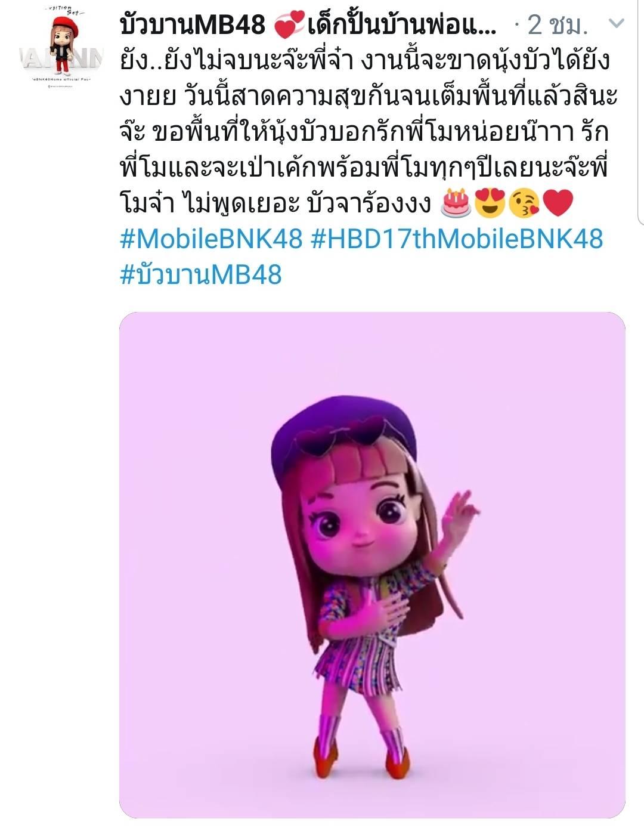Viewport: 644px width, 831px height.
Task: Tap the cartoon girl's purple hat
Action: click(343, 431)
